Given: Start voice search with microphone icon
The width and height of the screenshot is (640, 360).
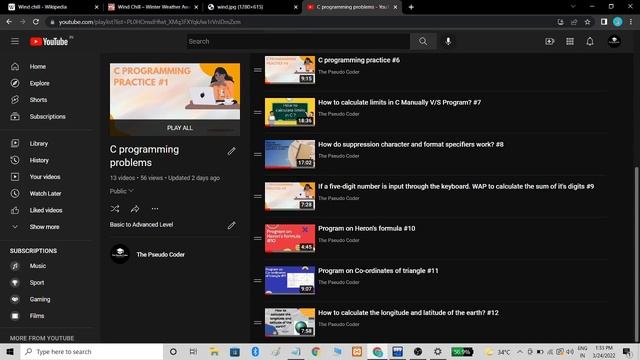Looking at the screenshot, I should [448, 41].
